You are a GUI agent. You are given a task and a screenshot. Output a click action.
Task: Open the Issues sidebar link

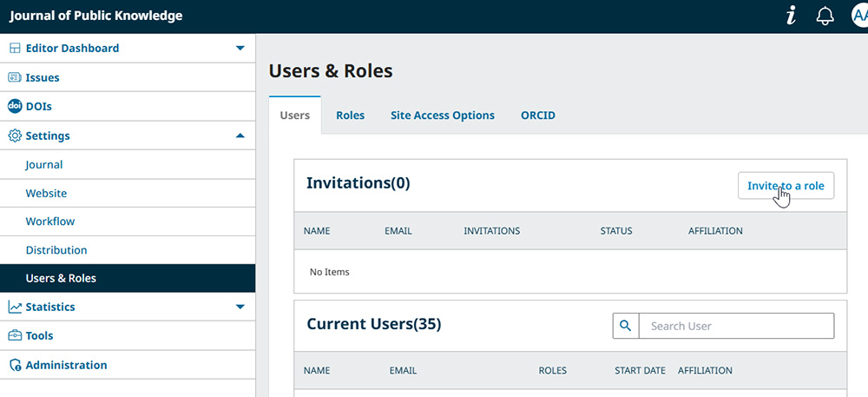click(x=43, y=77)
